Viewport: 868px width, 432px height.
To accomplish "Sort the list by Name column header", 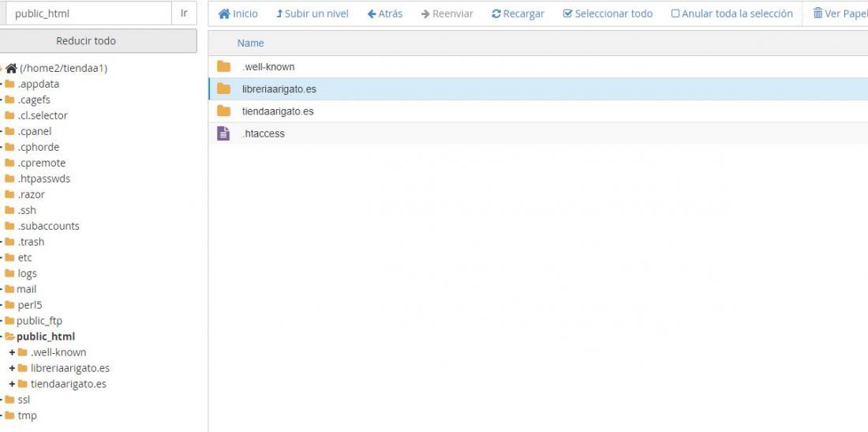I will tap(250, 43).
